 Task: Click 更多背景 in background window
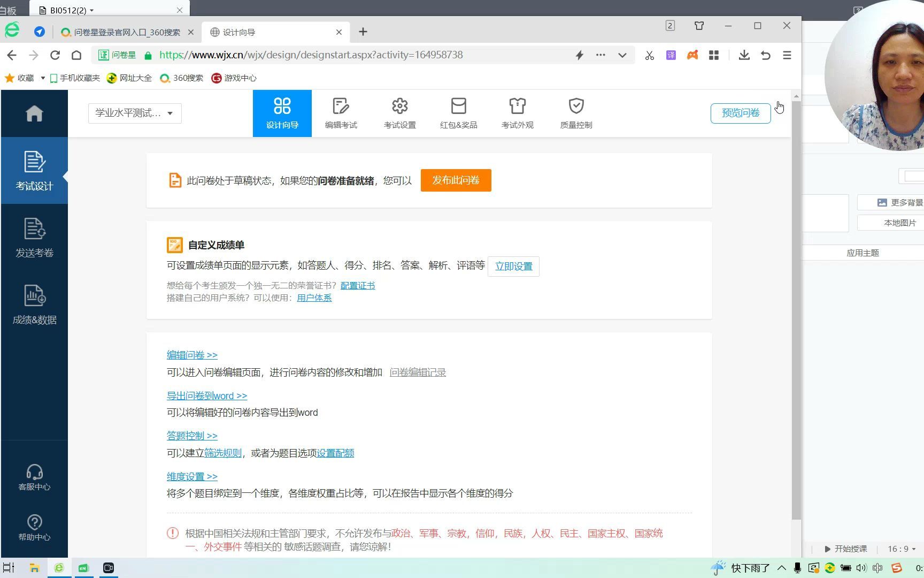[x=900, y=202]
